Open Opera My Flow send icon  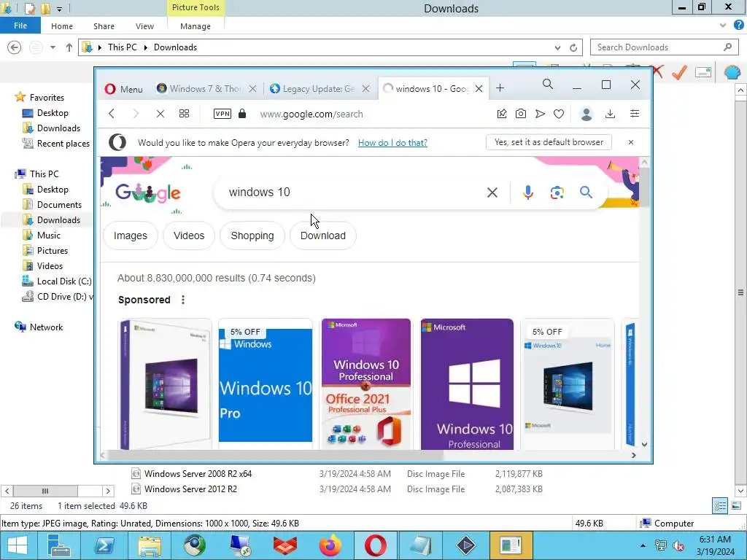(x=540, y=114)
